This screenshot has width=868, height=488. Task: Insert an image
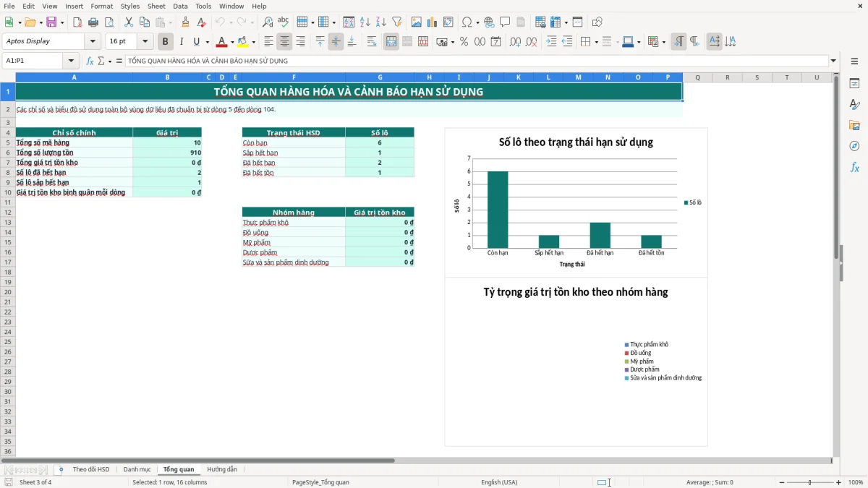point(416,22)
